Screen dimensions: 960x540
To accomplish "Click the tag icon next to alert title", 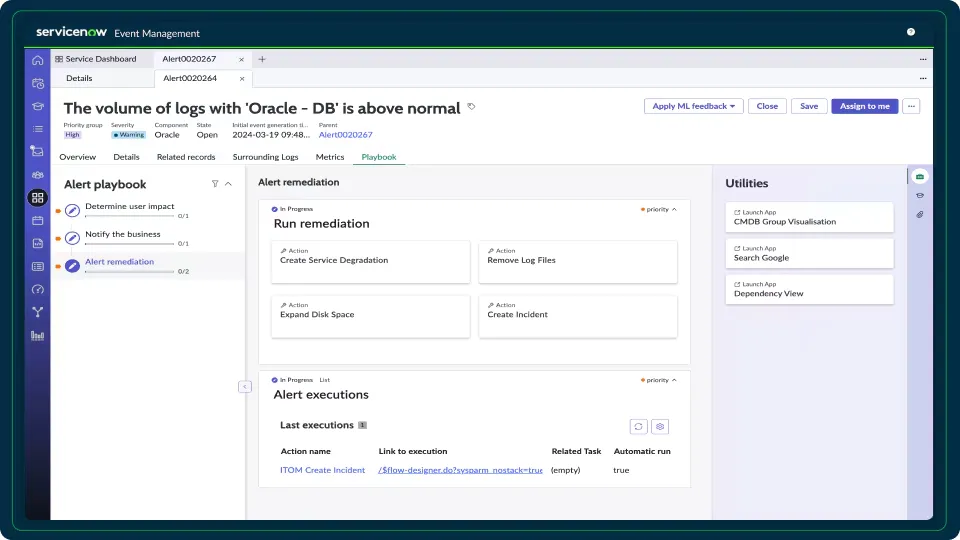I will point(471,107).
